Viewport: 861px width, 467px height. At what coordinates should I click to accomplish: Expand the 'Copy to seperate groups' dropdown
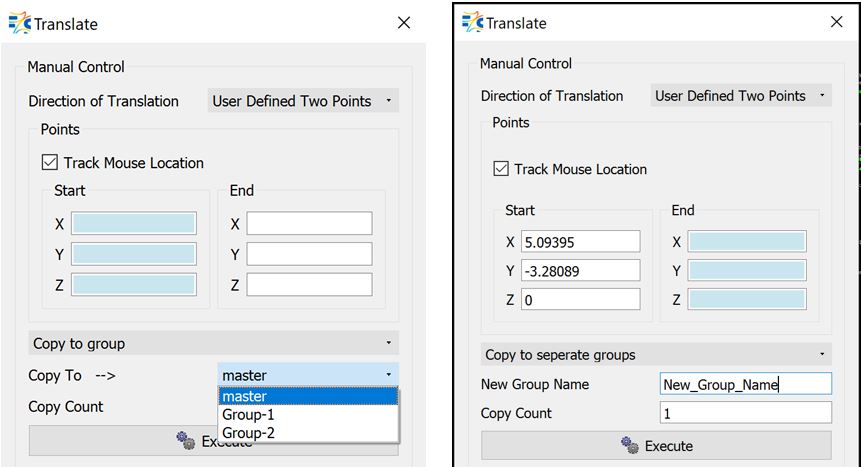tap(657, 355)
